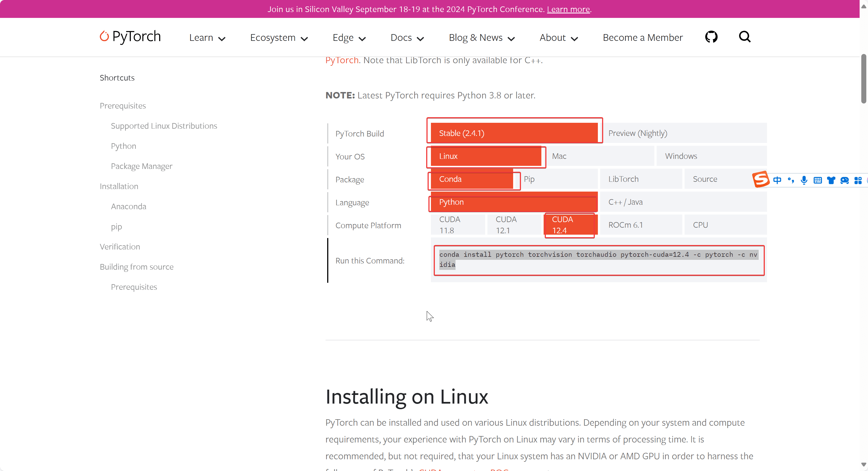Open Sogou toolbox grid icon

pyautogui.click(x=858, y=180)
